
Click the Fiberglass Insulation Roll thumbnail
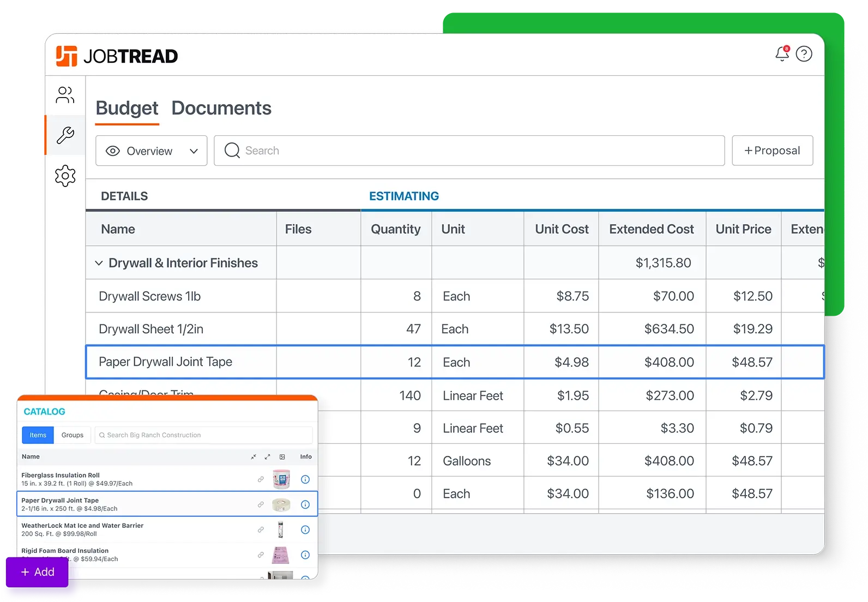coord(281,479)
